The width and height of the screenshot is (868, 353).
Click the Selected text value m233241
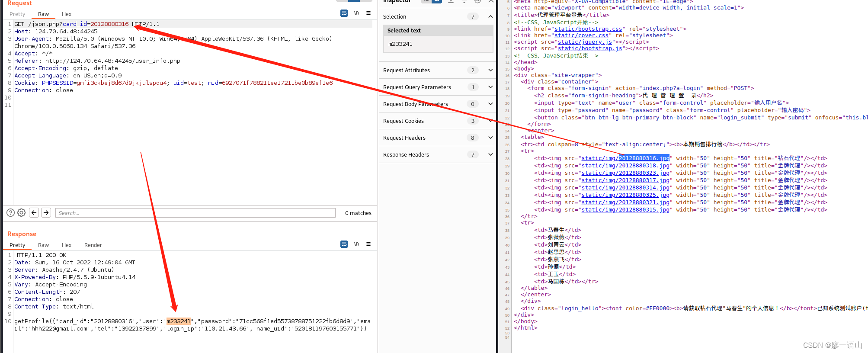pos(400,44)
